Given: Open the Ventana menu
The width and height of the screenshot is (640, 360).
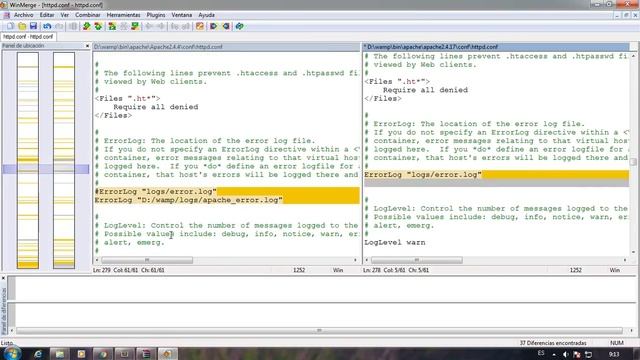Looking at the screenshot, I should click(182, 15).
